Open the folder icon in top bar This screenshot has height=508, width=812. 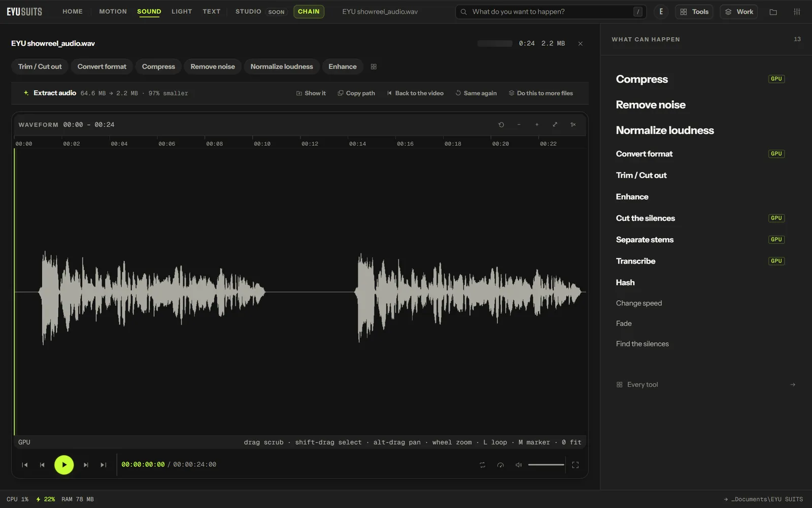click(x=773, y=12)
